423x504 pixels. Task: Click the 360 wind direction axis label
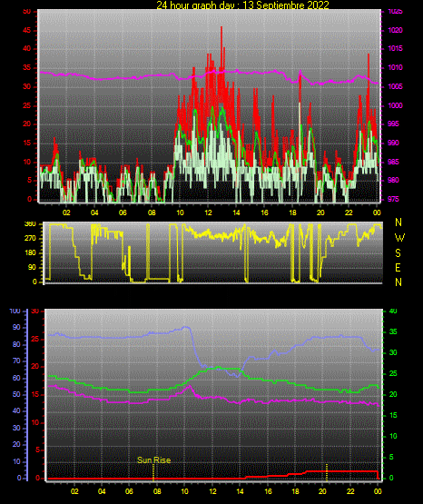point(31,224)
